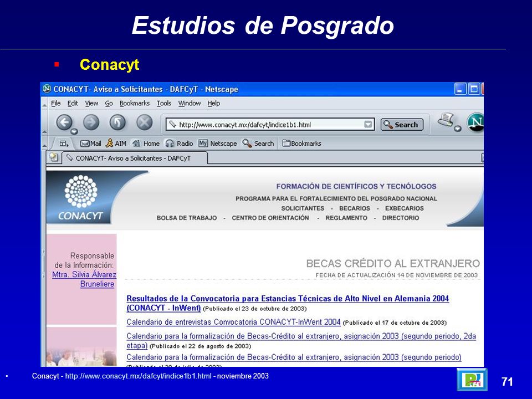Click the bookmark page icon in address bar
This screenshot has width=532, height=399.
click(173, 125)
